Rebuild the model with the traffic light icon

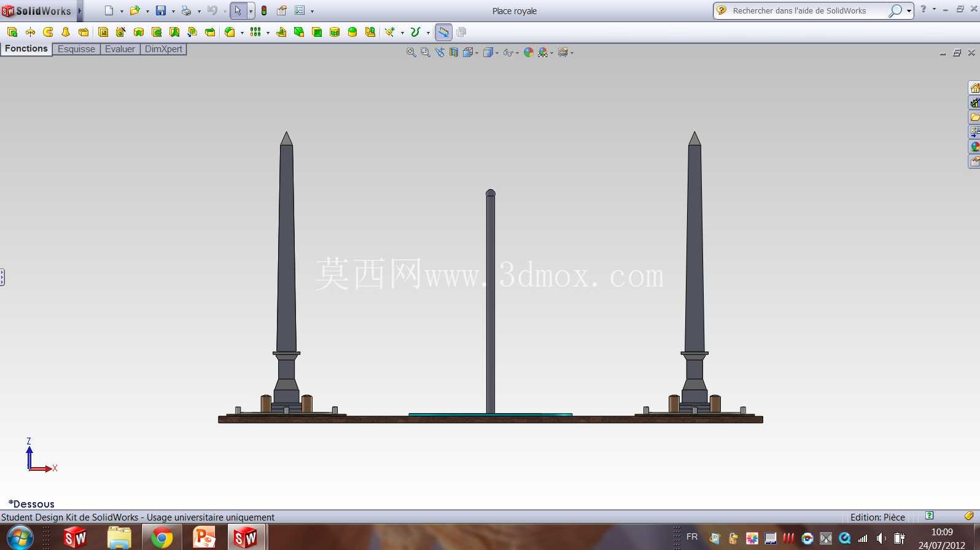pyautogui.click(x=264, y=10)
